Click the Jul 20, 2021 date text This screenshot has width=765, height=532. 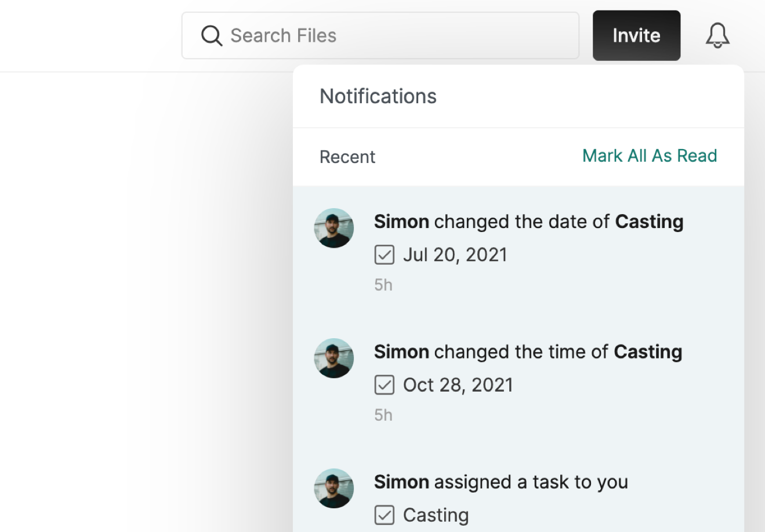pos(455,255)
